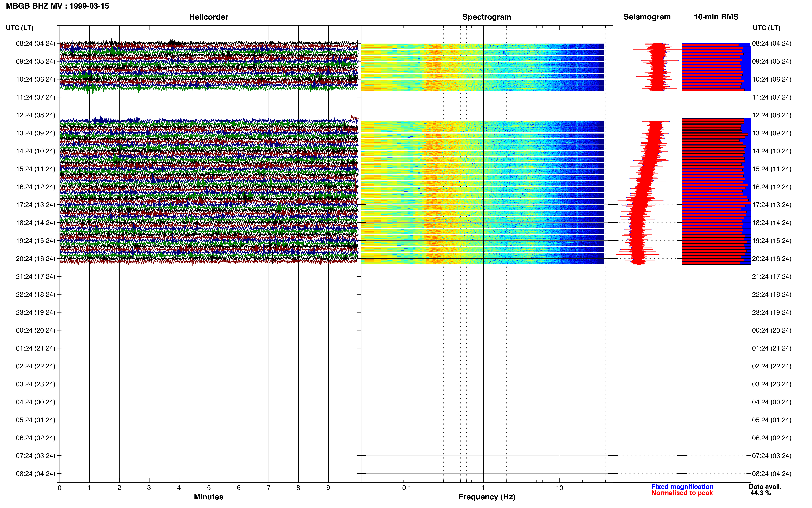Screen dimensions: 812x508
Task: Click the left-side 'UTC (LT)' header
Action: tap(19, 28)
